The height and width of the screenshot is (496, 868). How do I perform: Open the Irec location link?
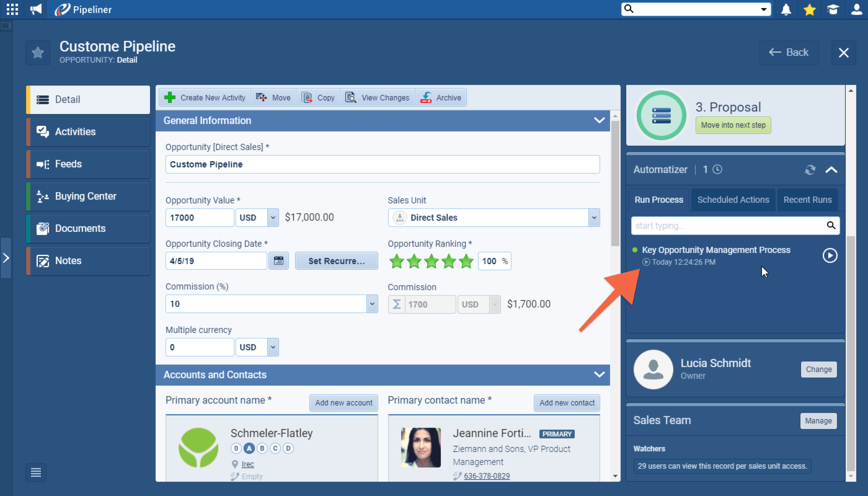(x=247, y=464)
